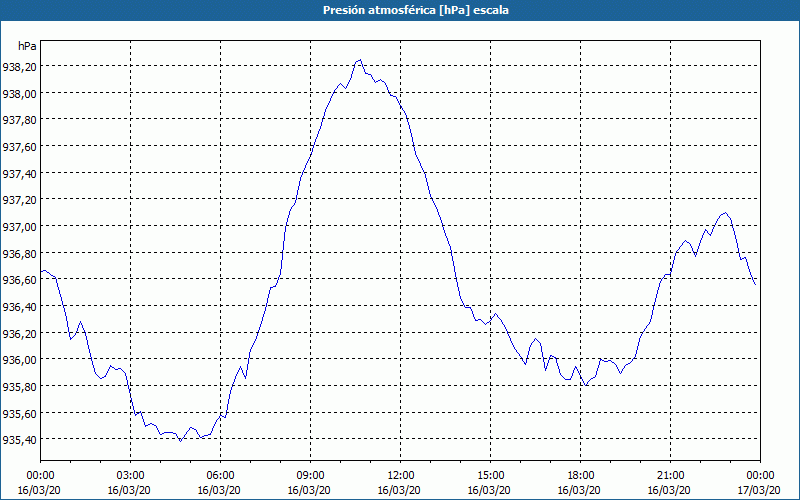Image resolution: width=800 pixels, height=500 pixels.
Task: Select the 16/03/20 date under 06:00
Action: point(220,490)
